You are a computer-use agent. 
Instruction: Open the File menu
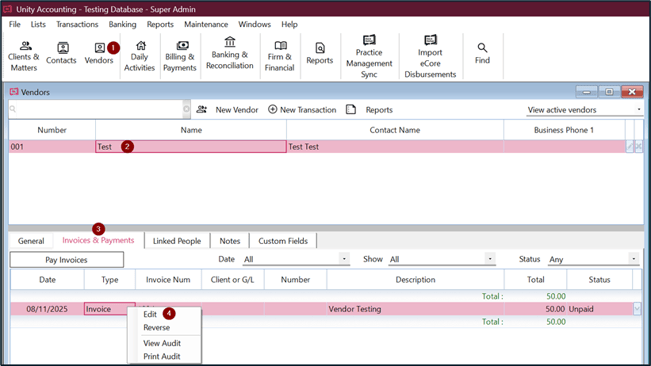(x=15, y=24)
